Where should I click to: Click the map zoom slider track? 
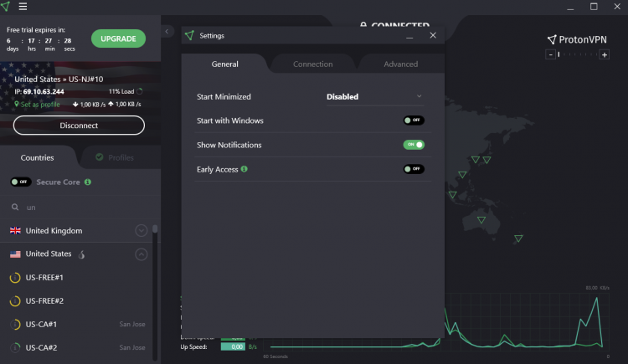click(578, 54)
